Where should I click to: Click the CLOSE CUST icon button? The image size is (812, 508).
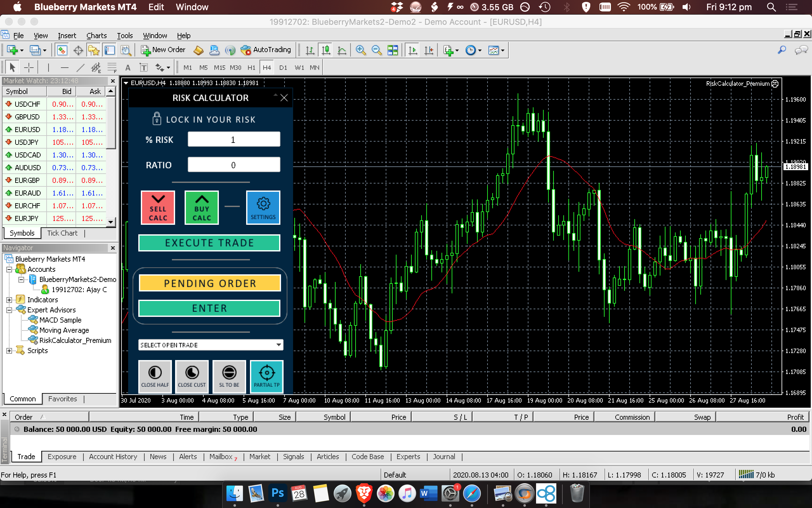pyautogui.click(x=192, y=377)
